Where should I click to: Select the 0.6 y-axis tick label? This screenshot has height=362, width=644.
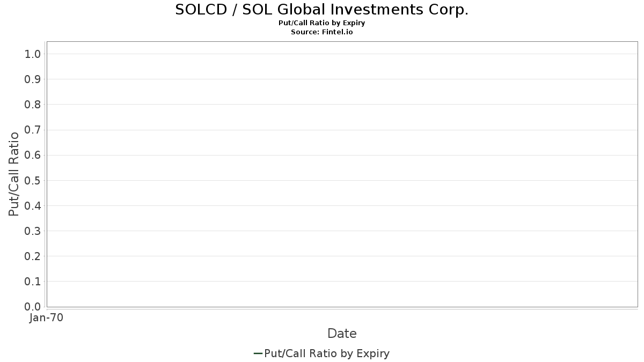pos(33,155)
